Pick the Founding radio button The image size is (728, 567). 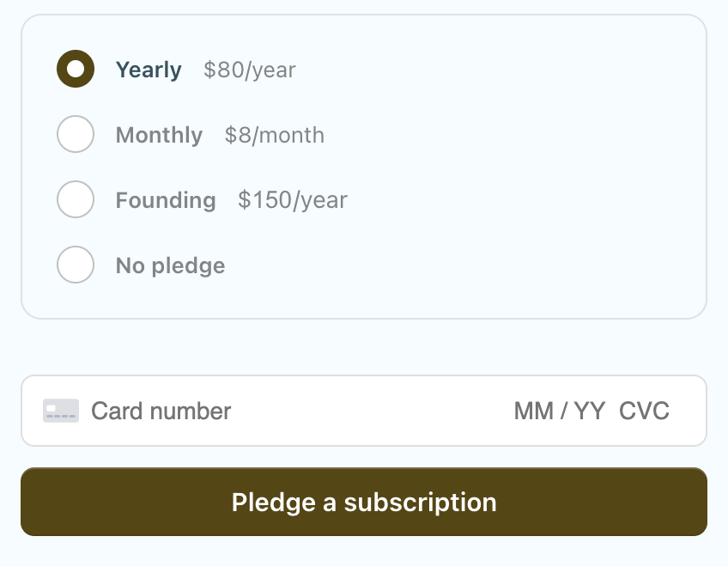(x=76, y=200)
